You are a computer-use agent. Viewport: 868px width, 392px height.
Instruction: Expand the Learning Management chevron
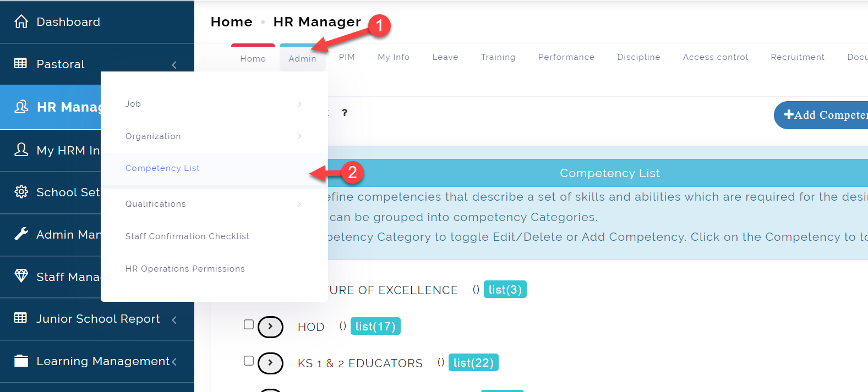tap(174, 362)
